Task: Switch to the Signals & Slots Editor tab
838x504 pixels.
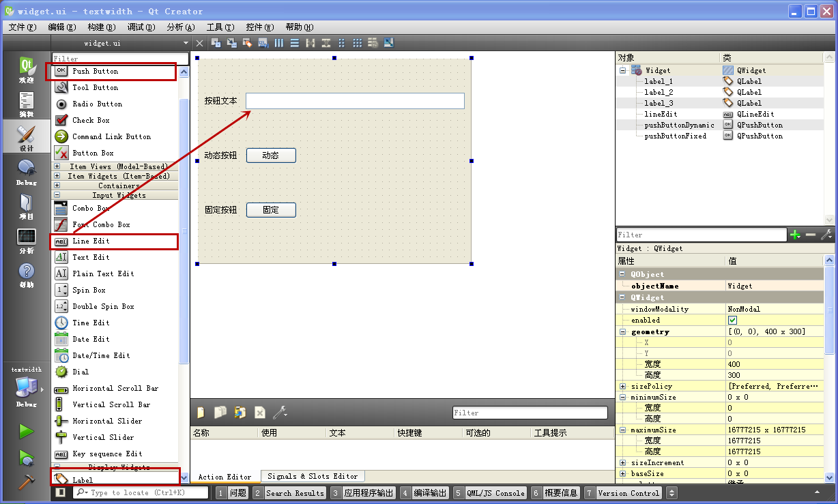Action: (312, 476)
